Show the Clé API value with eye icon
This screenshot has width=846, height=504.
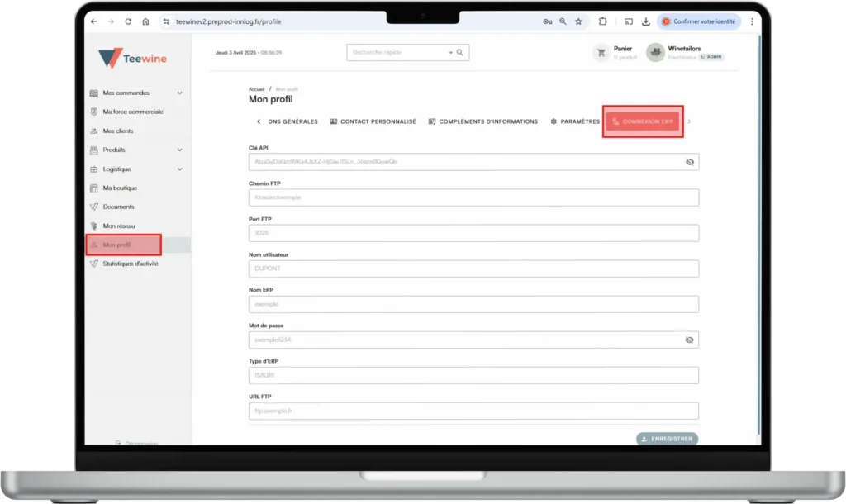690,162
